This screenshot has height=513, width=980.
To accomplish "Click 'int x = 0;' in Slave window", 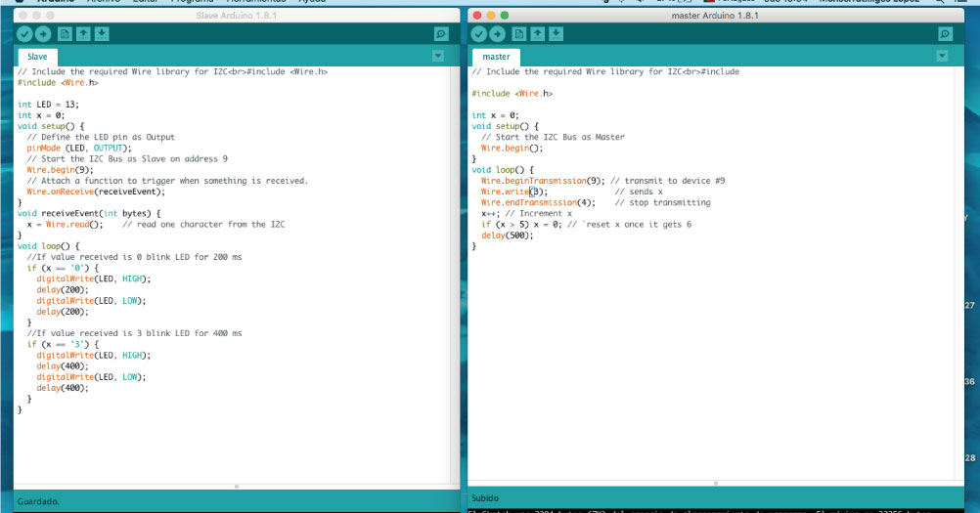I will coord(41,115).
